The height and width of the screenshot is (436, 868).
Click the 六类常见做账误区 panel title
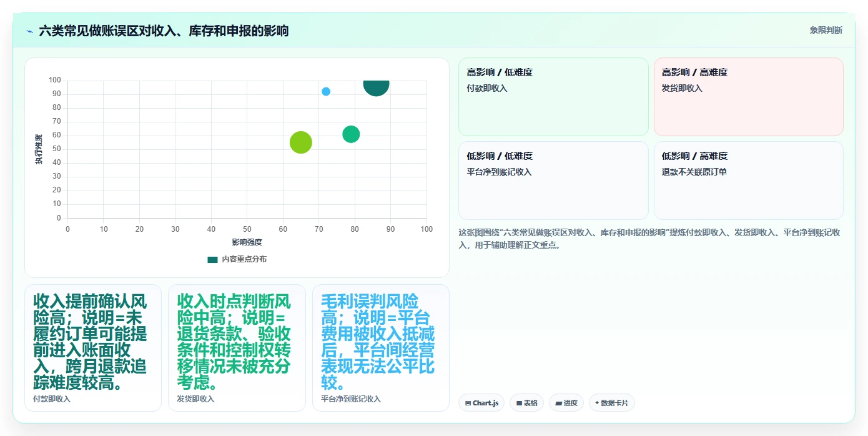164,31
